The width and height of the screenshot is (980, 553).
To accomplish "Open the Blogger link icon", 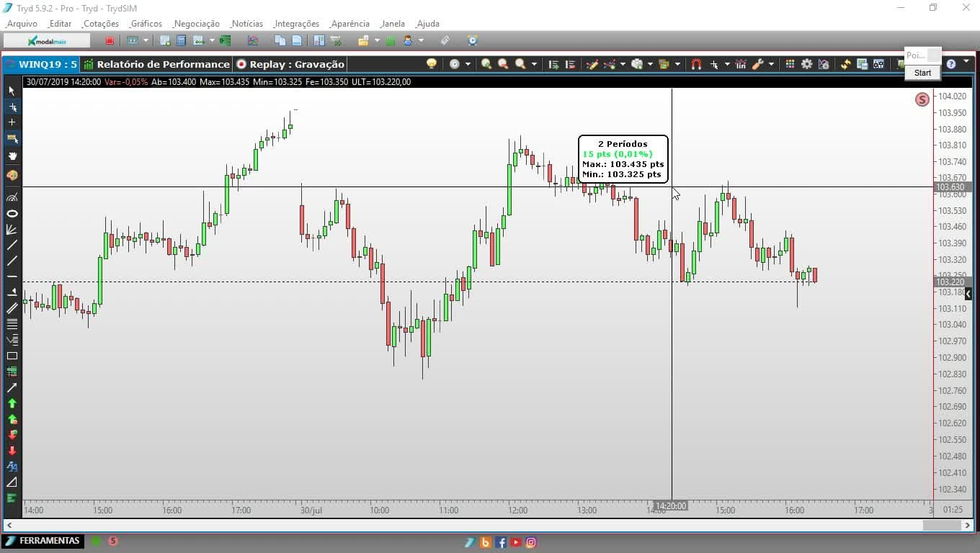I will pyautogui.click(x=486, y=542).
